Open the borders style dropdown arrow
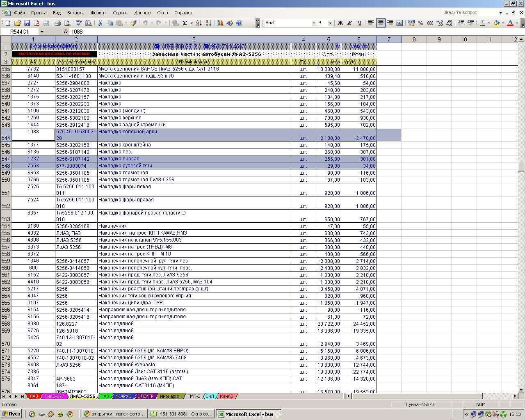 (489, 23)
